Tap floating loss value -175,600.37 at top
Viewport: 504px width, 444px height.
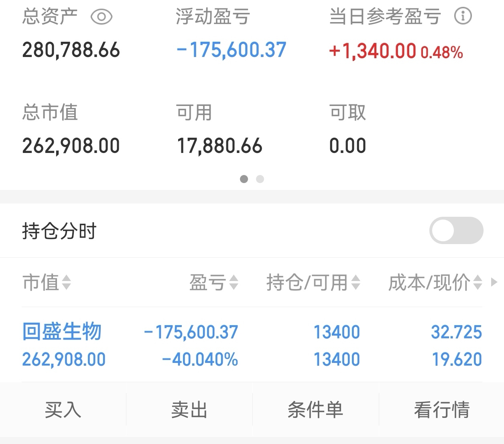(231, 50)
